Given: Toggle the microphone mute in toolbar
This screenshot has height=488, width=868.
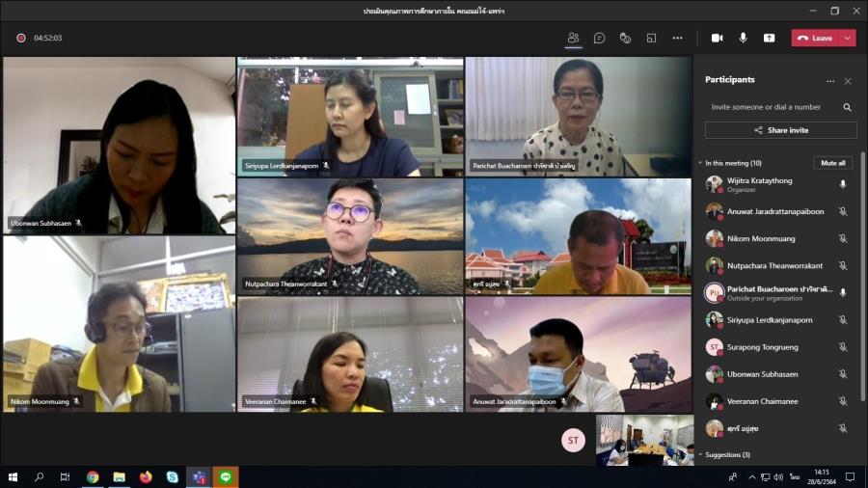Looking at the screenshot, I should [x=743, y=38].
